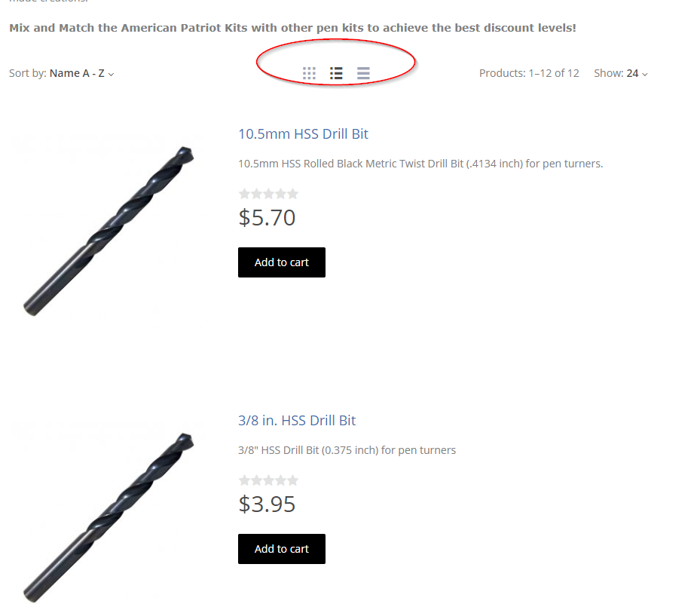700x604 pixels.
Task: Click the $5.70 price
Action: click(267, 218)
